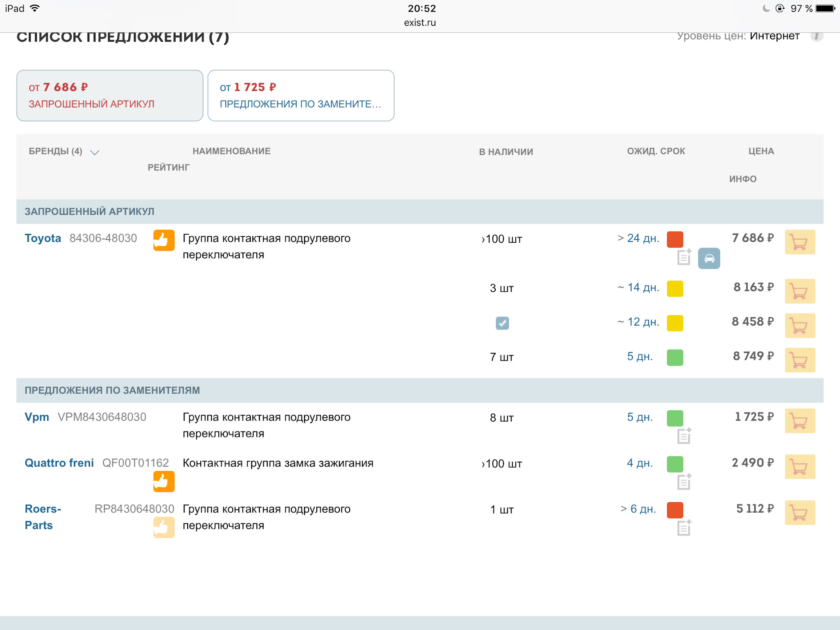Click the ОЖИД. СРОК column header
Screen dimensions: 840x630
tap(656, 151)
